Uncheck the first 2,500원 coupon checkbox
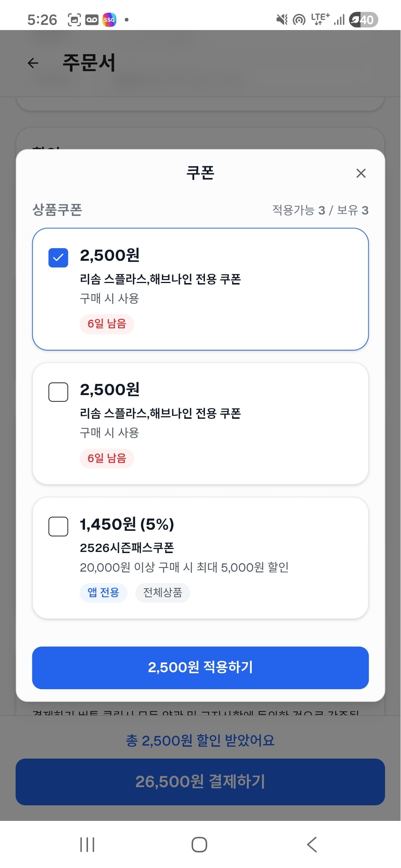Viewport: 401px width, 868px height. 58,258
